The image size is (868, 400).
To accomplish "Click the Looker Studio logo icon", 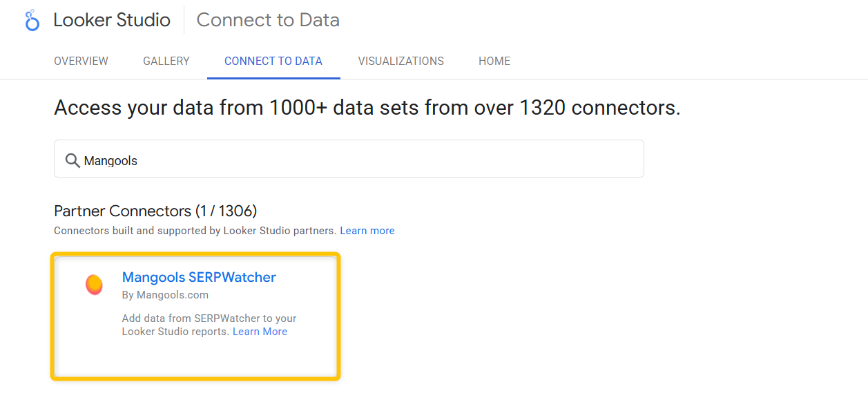I will (x=32, y=21).
